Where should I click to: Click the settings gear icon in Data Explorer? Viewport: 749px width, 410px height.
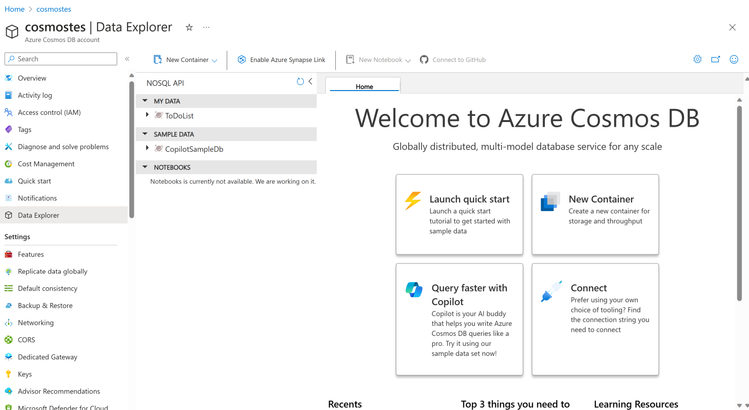pyautogui.click(x=697, y=60)
